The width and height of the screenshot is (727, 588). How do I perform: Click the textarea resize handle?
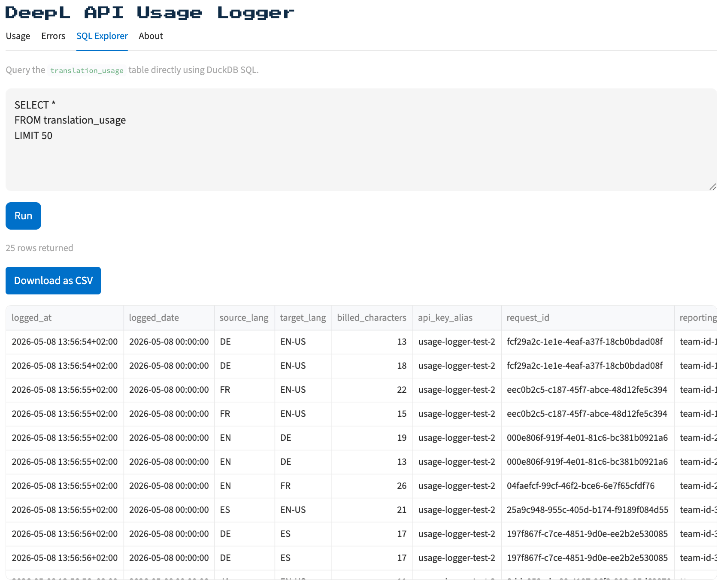click(x=712, y=187)
